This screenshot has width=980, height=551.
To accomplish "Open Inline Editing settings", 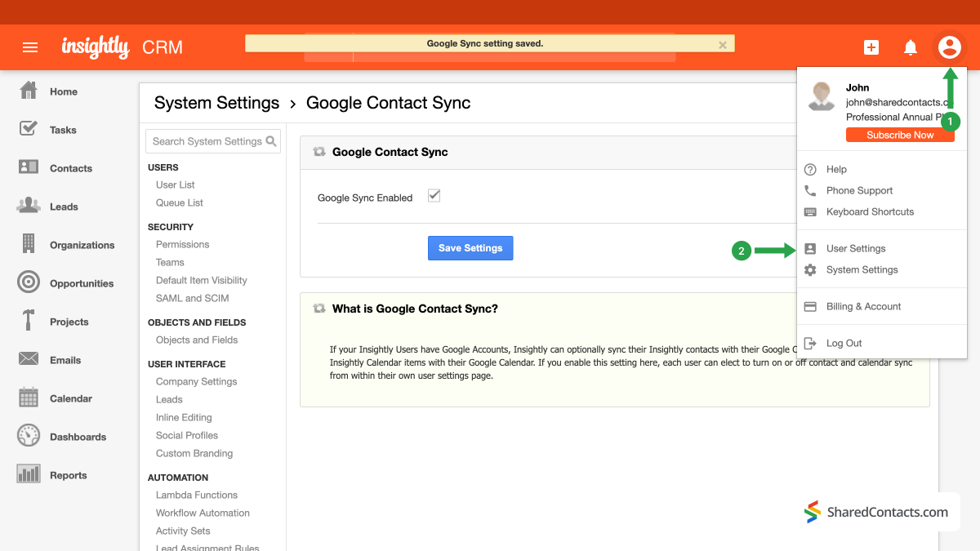I will pyautogui.click(x=184, y=417).
